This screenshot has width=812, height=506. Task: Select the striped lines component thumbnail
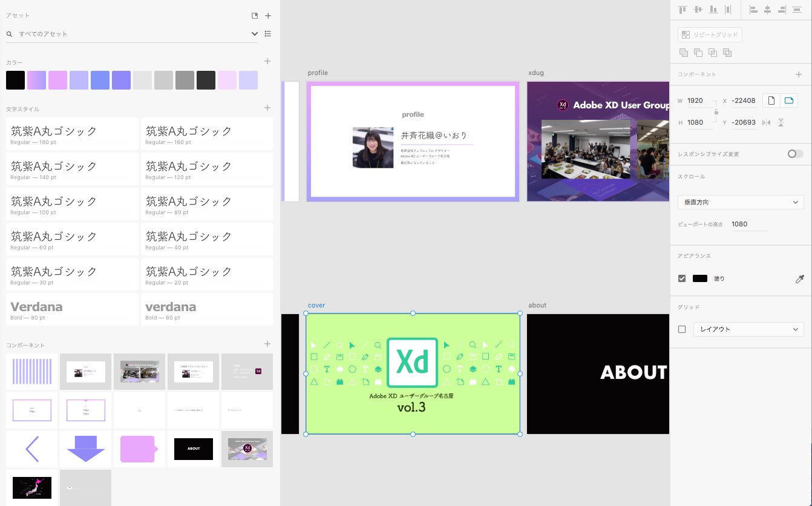tap(31, 372)
